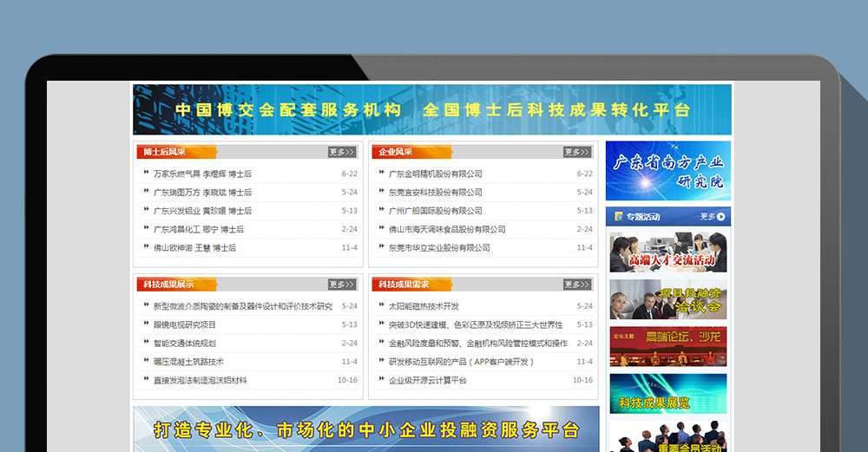Click the 企业风采 section title

click(x=396, y=152)
